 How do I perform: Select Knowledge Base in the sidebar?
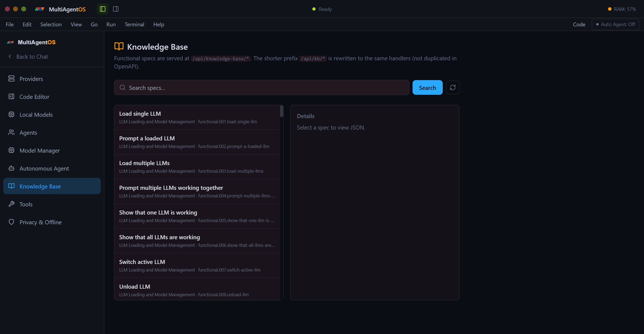click(52, 186)
